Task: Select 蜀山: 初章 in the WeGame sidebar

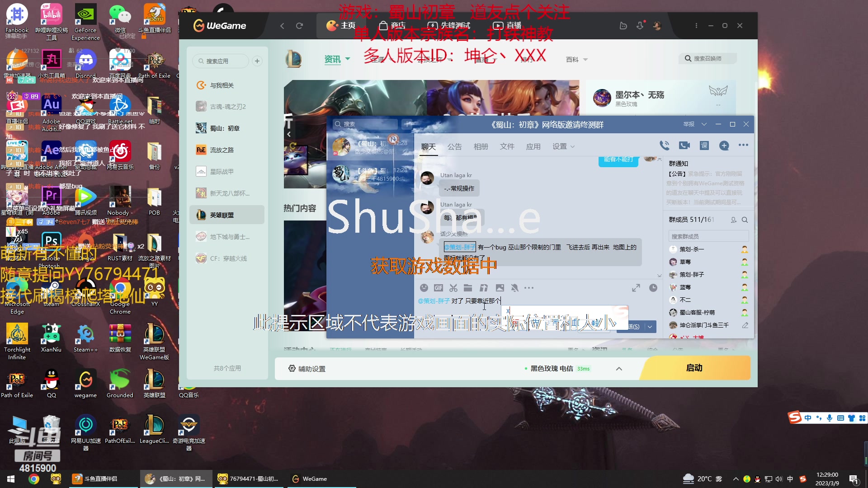Action: (x=227, y=128)
